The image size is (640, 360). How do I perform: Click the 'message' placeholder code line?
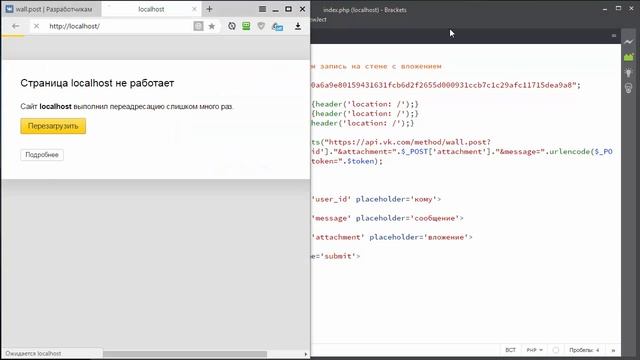387,218
